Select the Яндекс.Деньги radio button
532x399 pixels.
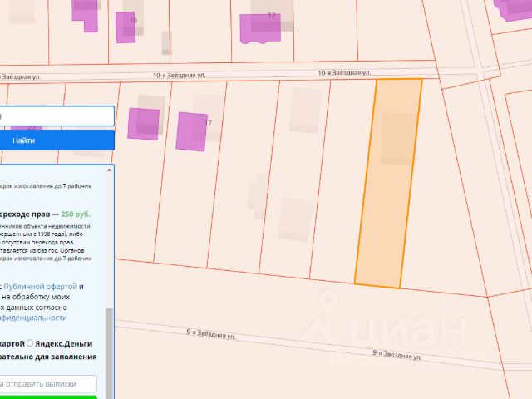pyautogui.click(x=30, y=343)
